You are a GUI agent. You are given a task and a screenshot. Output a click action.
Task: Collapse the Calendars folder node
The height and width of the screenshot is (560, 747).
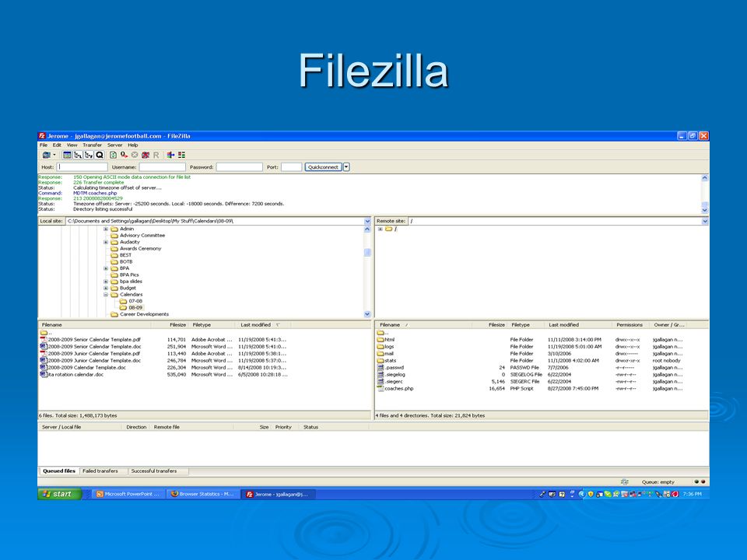coord(106,295)
